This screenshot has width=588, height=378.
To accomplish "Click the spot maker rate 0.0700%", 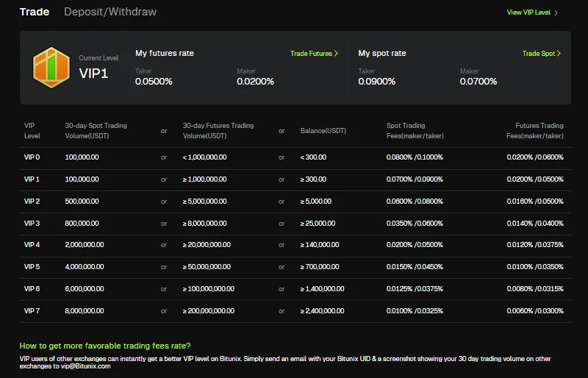I will coord(478,82).
